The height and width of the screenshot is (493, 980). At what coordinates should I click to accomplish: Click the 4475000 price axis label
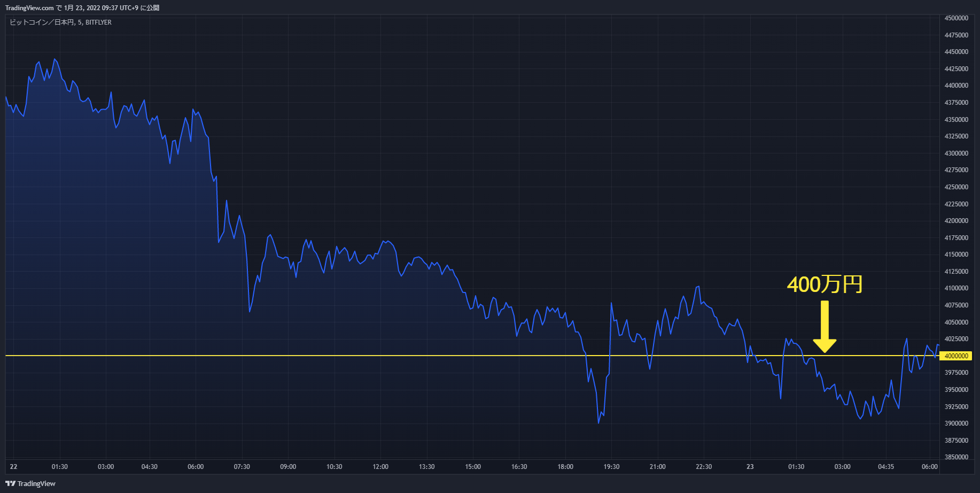956,35
